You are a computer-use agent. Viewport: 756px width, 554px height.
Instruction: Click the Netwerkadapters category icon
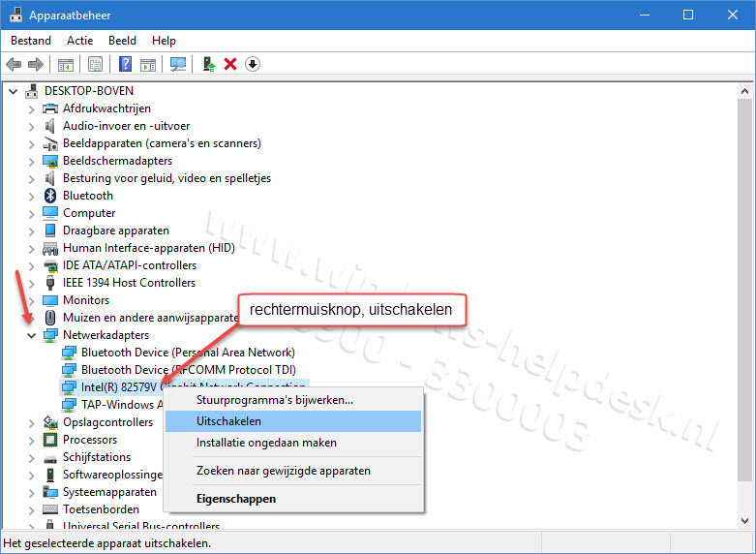point(50,335)
